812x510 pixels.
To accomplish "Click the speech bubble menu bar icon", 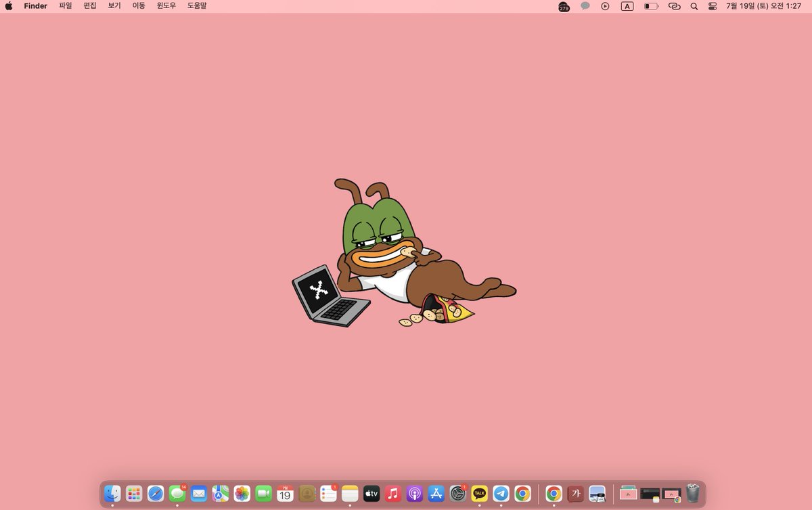I will coord(585,6).
